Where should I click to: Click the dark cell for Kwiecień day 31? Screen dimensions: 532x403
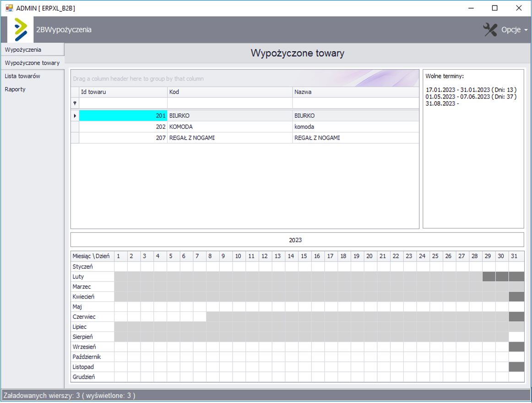coord(516,297)
